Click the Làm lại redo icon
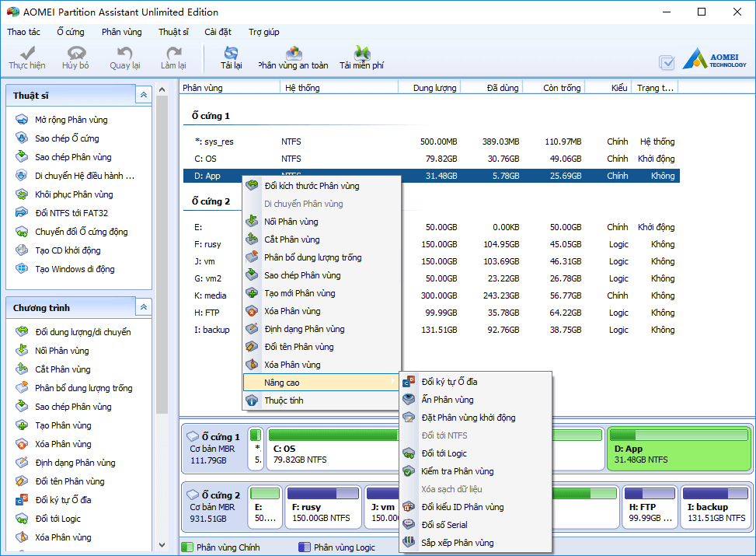The height and width of the screenshot is (556, 756). pyautogui.click(x=173, y=53)
